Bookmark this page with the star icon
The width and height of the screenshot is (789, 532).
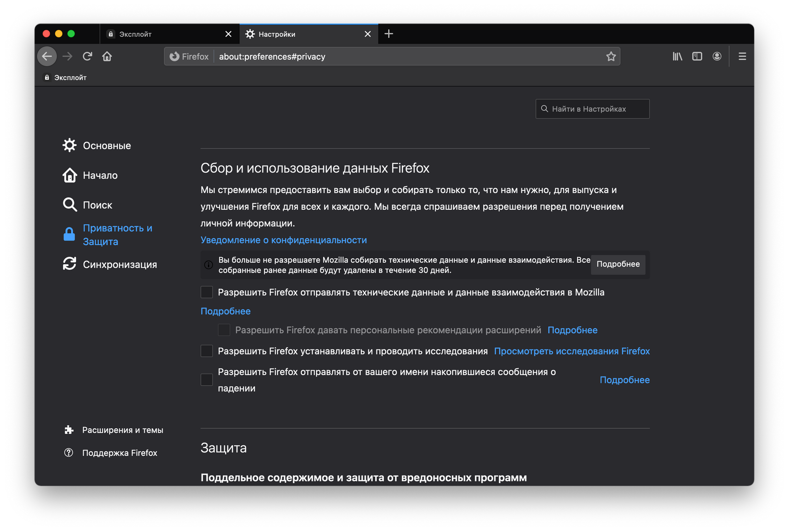(x=611, y=56)
